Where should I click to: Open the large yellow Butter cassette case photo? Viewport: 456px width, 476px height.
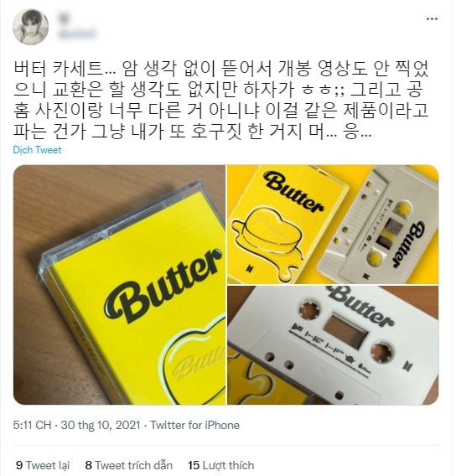pos(119,285)
